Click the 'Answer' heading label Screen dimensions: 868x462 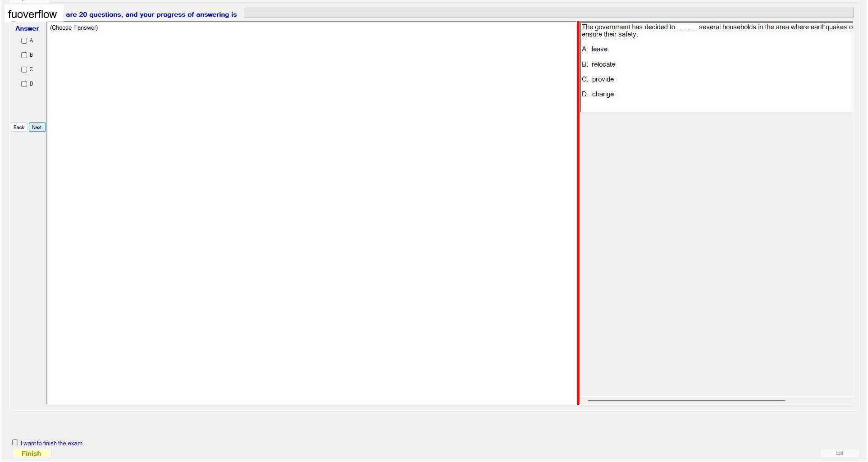tap(27, 28)
